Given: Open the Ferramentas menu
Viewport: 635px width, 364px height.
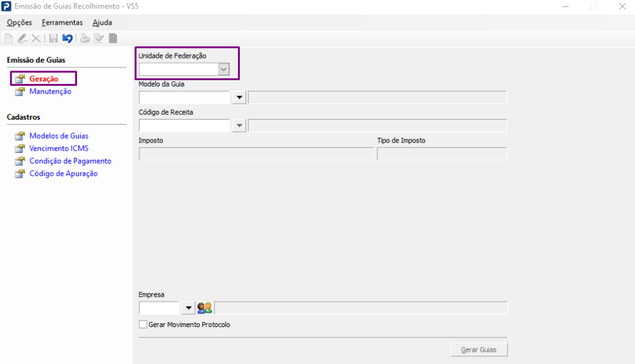Looking at the screenshot, I should tap(62, 22).
